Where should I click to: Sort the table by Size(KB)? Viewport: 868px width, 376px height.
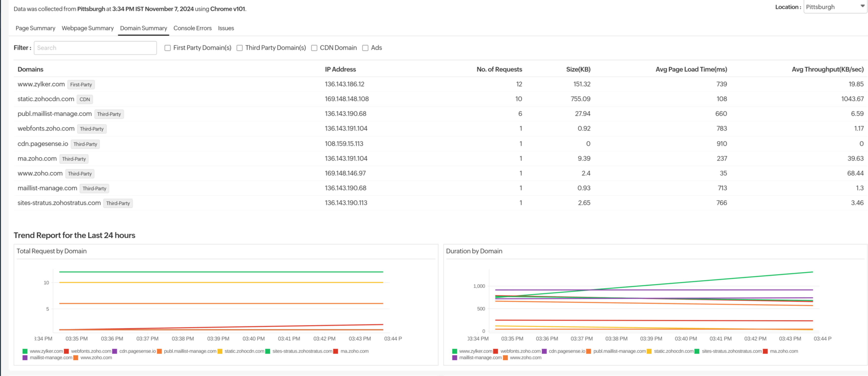579,69
